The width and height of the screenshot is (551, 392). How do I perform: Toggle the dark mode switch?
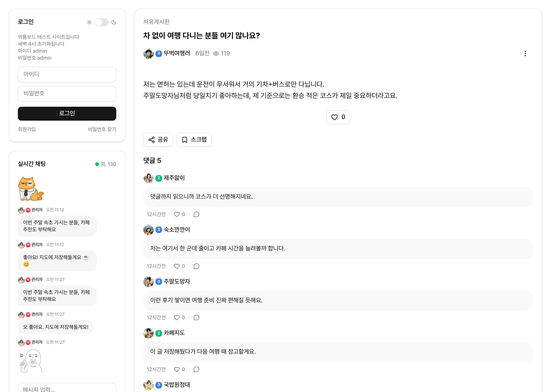(101, 22)
